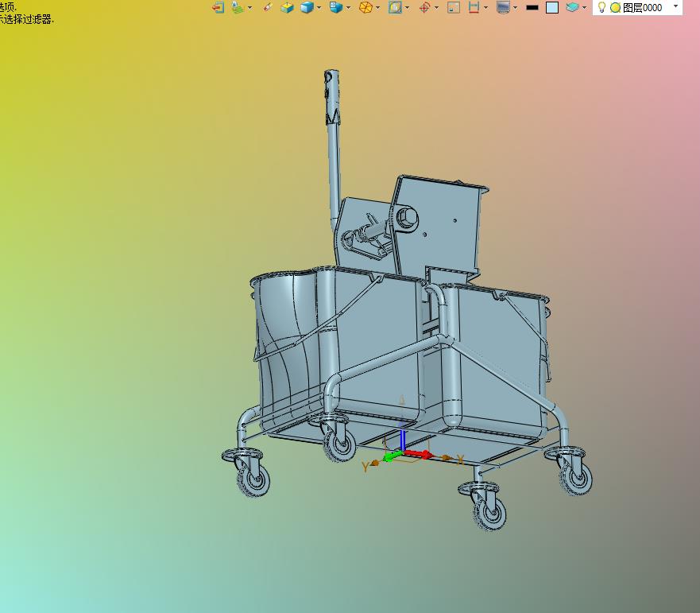
Task: Toggle the light bulb layer visibility icon
Action: 601,7
